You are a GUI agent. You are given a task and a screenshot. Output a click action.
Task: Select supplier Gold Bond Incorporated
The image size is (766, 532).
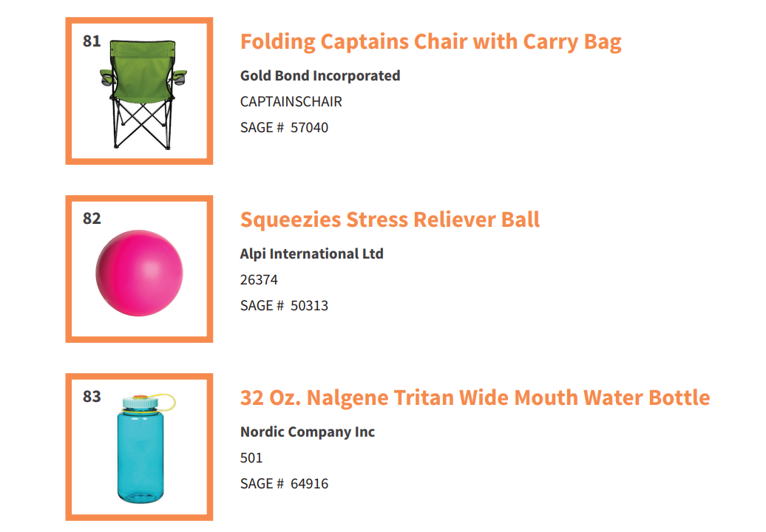(x=320, y=75)
